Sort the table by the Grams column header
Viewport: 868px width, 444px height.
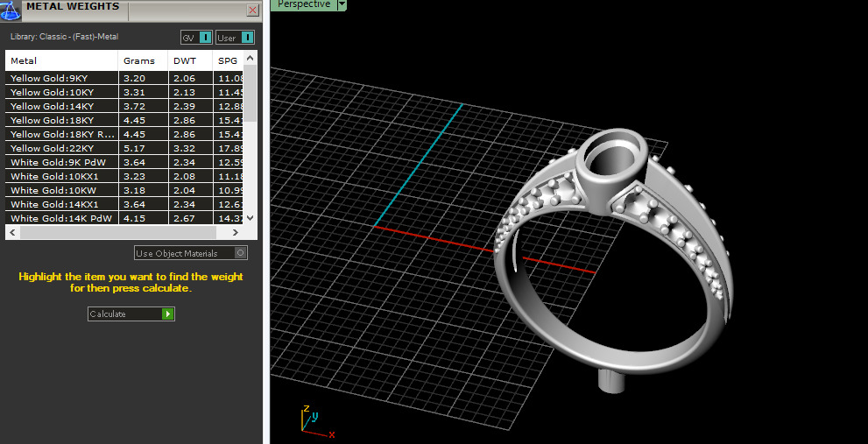(143, 61)
